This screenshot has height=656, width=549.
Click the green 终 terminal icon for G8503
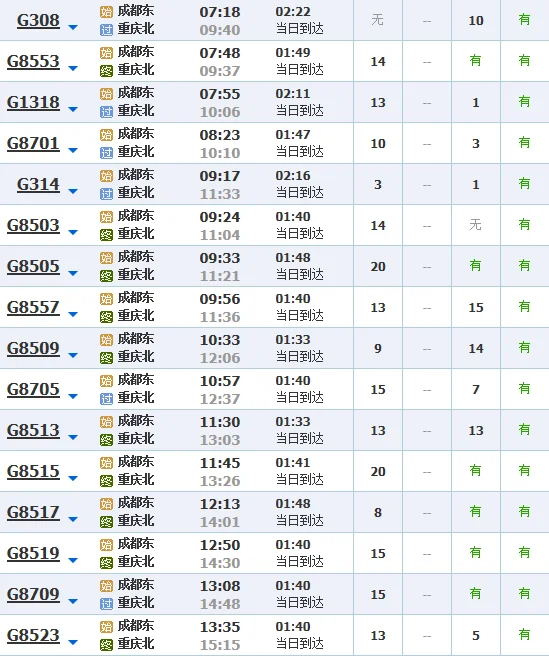point(106,235)
